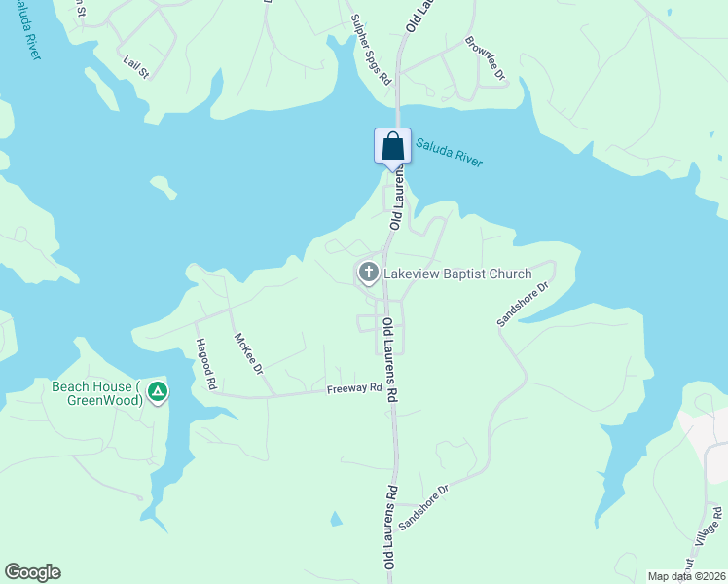Click the Google logo

[32, 572]
